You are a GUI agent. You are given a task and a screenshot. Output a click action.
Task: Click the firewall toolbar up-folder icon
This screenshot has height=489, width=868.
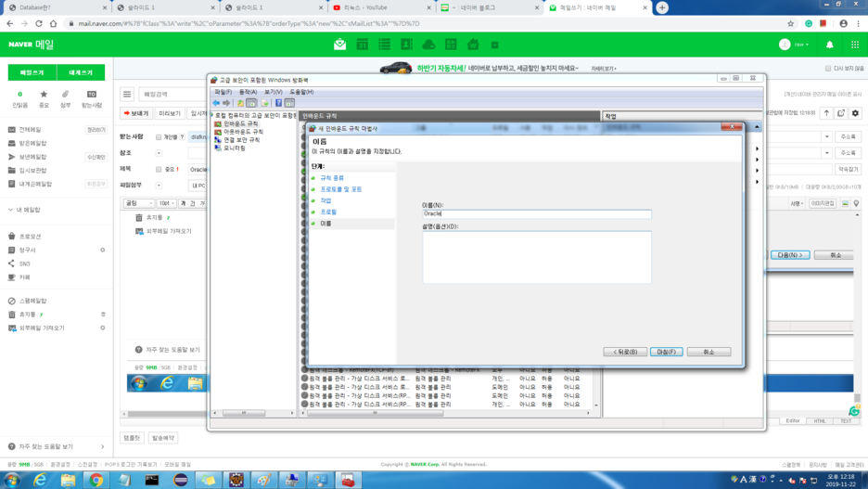(240, 103)
